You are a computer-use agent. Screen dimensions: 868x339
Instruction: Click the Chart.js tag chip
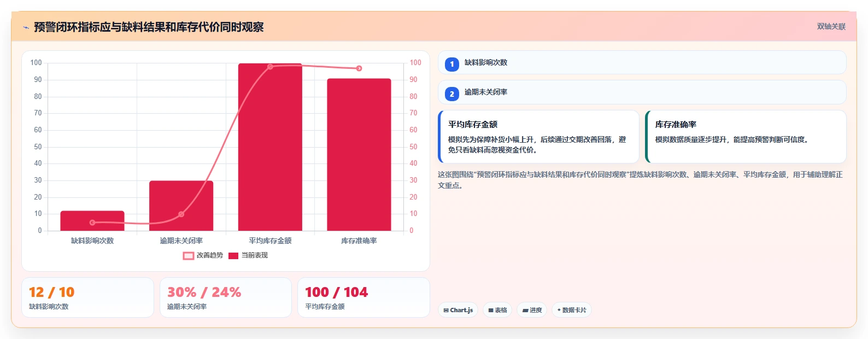458,310
